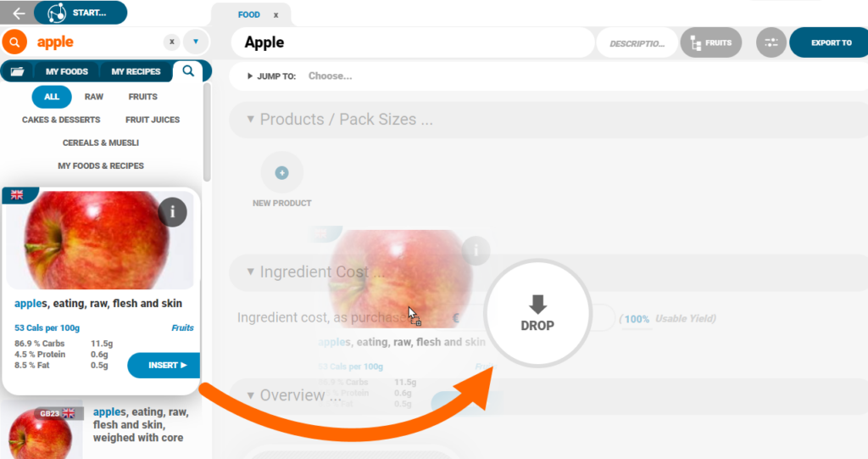Filter results by FRUIT JUICES

(x=153, y=120)
